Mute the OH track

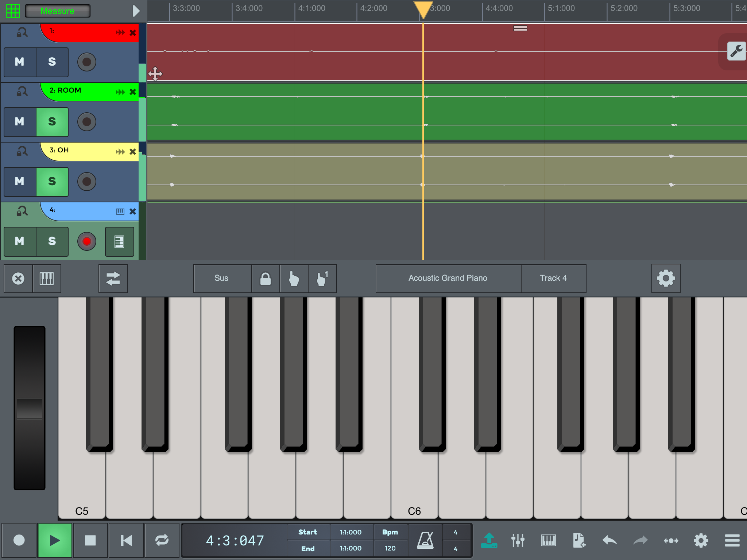(20, 182)
